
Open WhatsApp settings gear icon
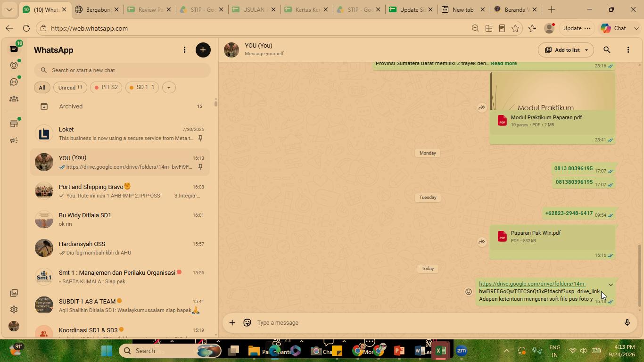coord(14,310)
